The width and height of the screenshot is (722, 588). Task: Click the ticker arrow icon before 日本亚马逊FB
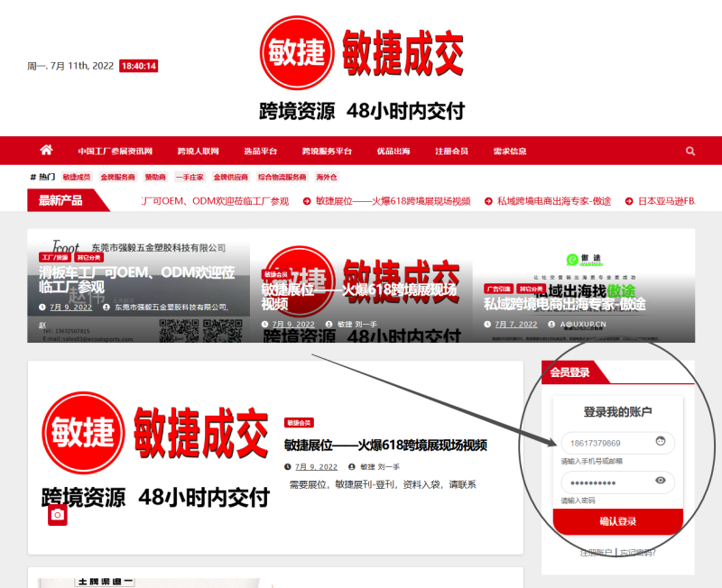pos(628,201)
